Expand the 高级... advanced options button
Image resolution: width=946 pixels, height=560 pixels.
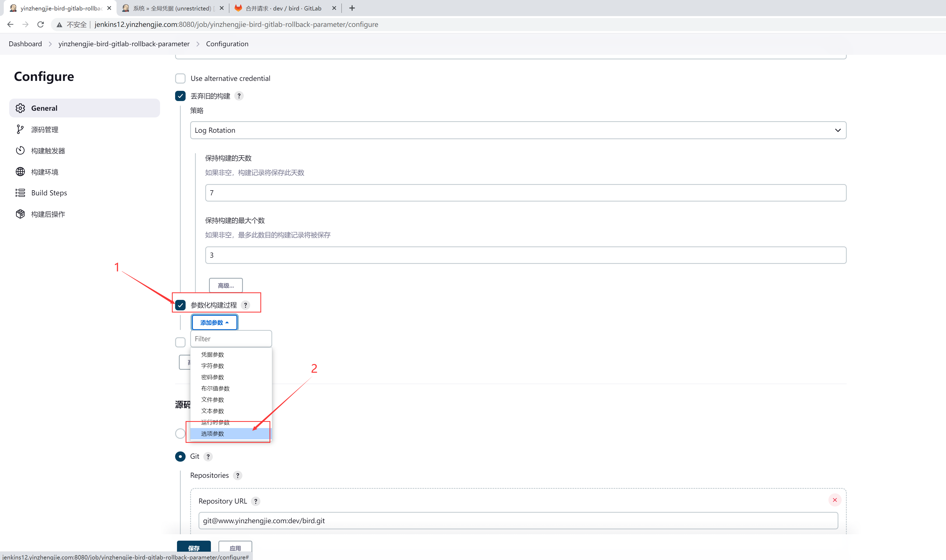coord(226,286)
